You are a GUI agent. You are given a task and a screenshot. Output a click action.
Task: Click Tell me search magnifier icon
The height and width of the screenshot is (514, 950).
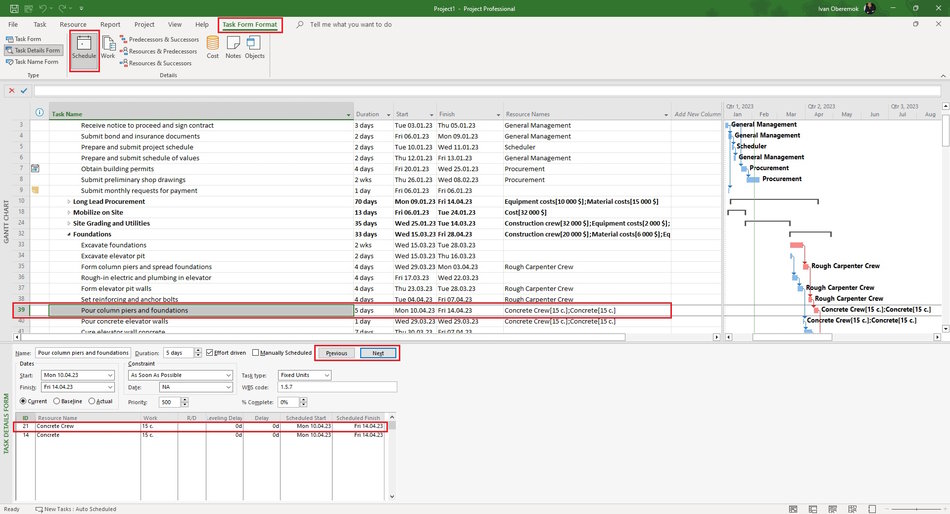pos(300,25)
